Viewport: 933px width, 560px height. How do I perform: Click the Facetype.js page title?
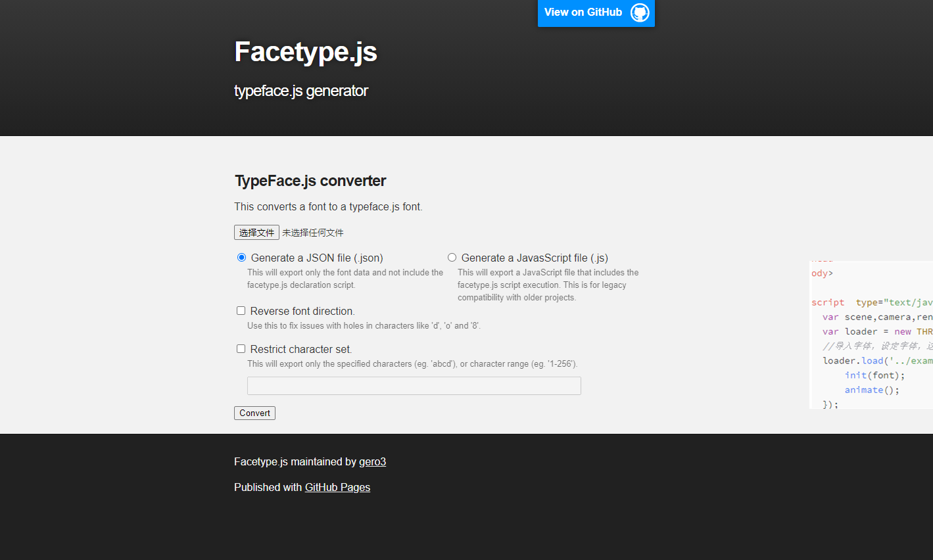click(306, 52)
